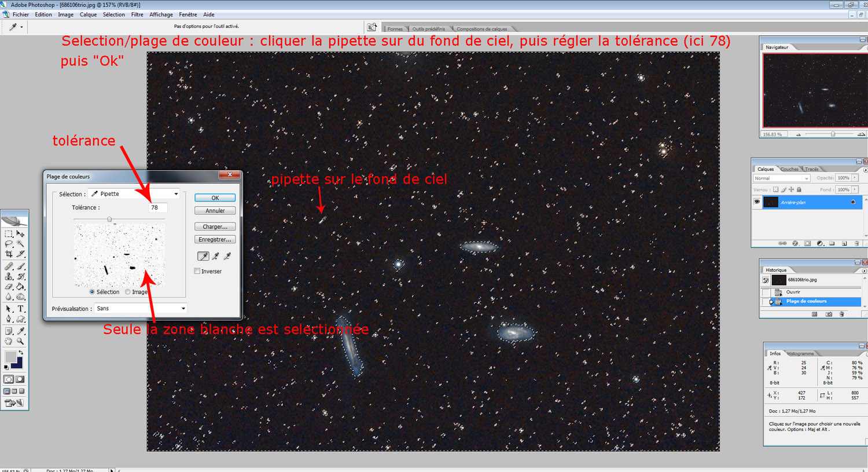
Task: Select the Eyedropper tool in the toolbox
Action: (x=20, y=331)
